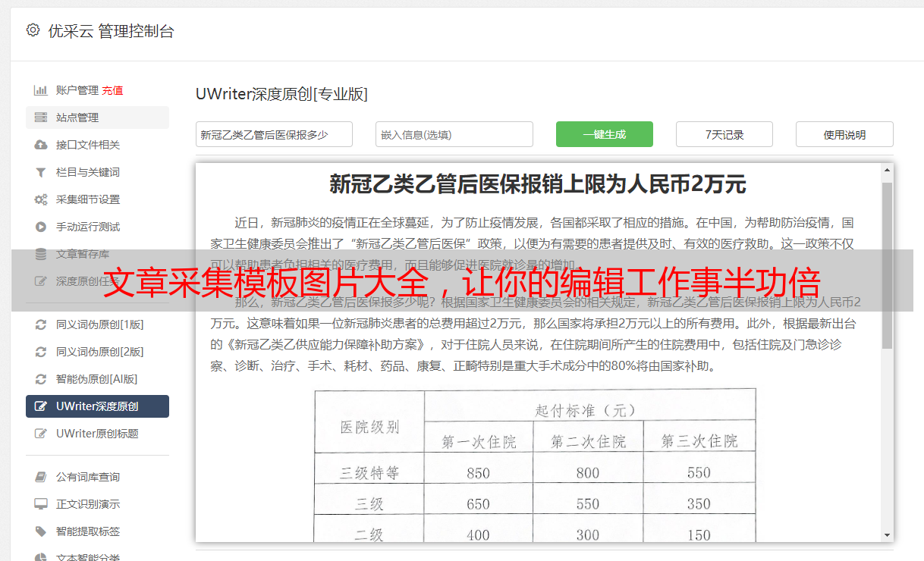The width and height of the screenshot is (924, 561).
Task: Select the active UWriter深度原创 item
Action: (97, 406)
